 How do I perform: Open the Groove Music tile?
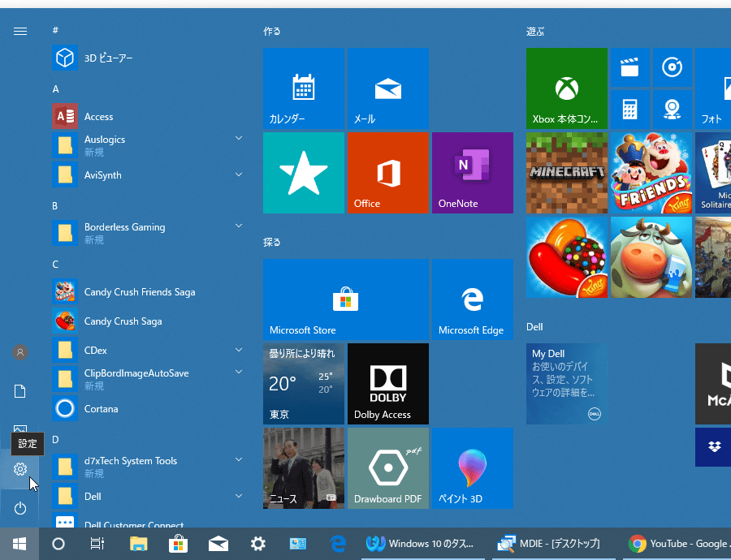click(x=673, y=67)
